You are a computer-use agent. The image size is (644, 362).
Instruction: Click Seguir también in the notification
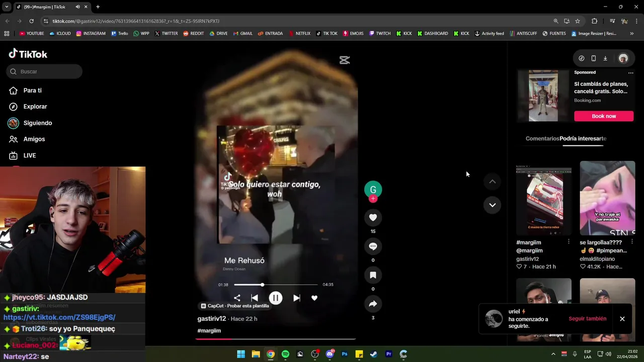click(x=587, y=319)
